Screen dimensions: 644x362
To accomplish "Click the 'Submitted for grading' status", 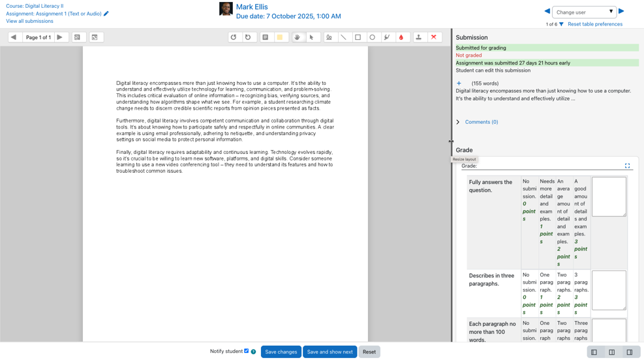I will [480, 48].
